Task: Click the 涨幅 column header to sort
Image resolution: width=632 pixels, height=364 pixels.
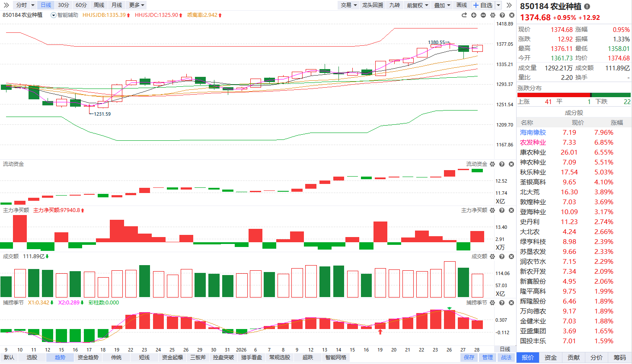Action: pyautogui.click(x=617, y=123)
